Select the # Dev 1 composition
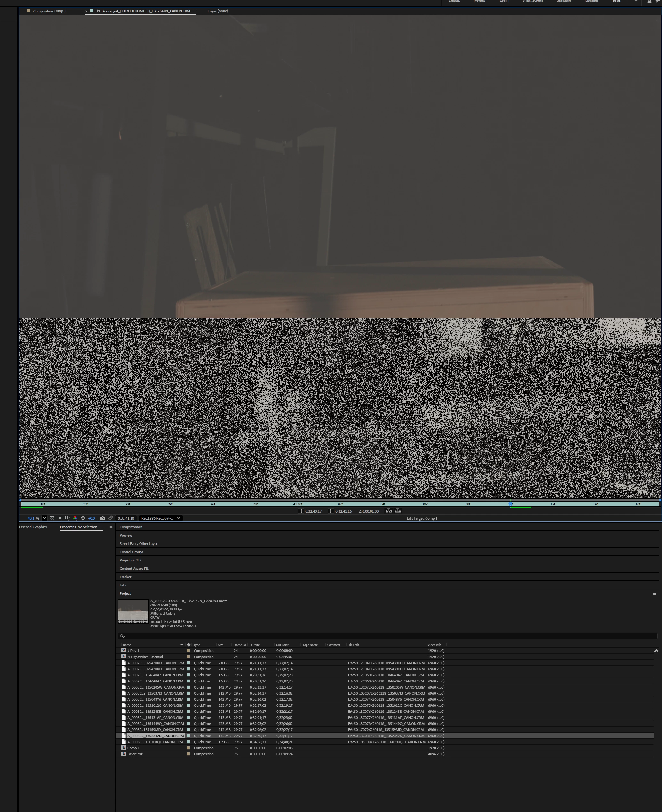The height and width of the screenshot is (812, 662). 133,651
